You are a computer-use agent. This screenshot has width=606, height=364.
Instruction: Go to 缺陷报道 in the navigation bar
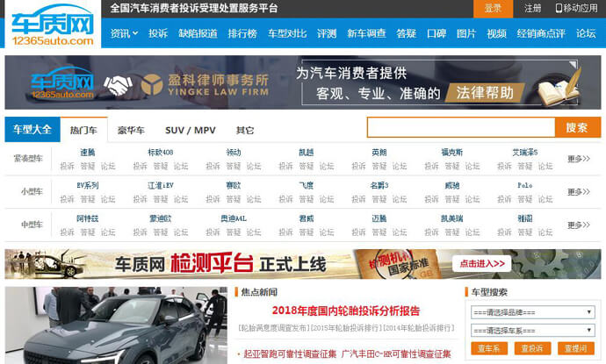[198, 34]
